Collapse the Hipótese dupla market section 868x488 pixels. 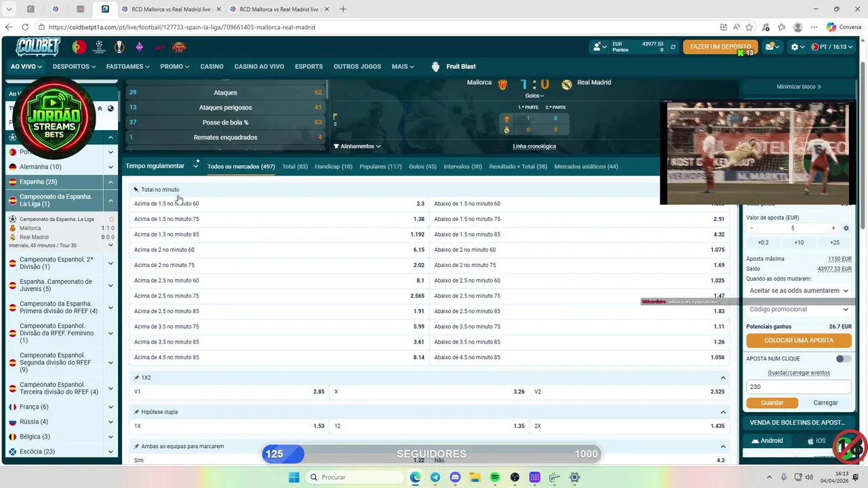723,412
